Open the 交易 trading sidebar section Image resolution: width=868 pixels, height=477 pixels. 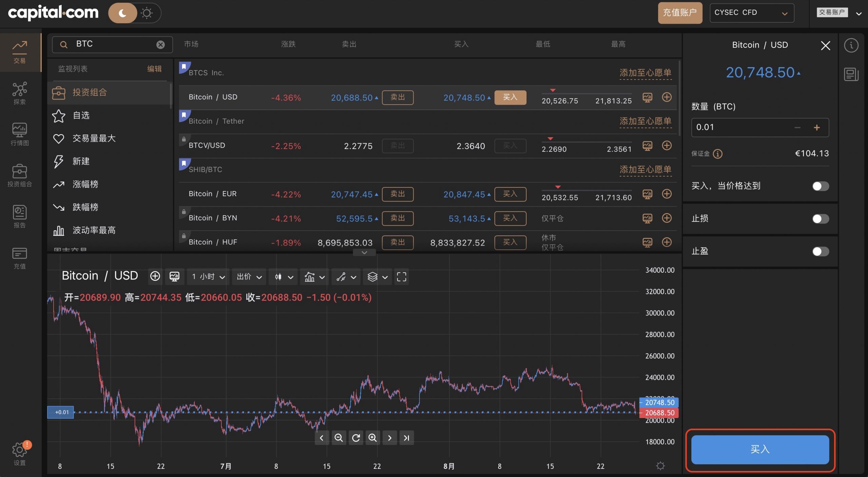coord(20,52)
